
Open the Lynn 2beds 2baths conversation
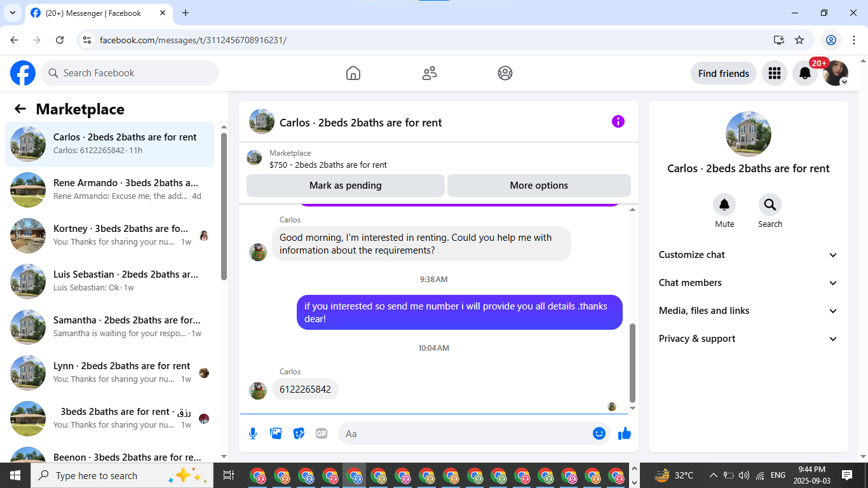(110, 373)
